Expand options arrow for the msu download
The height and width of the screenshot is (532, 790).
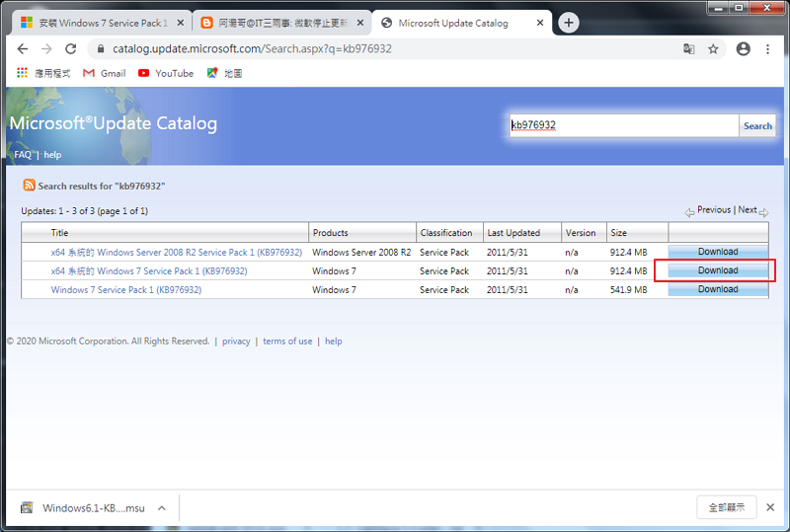(x=162, y=507)
